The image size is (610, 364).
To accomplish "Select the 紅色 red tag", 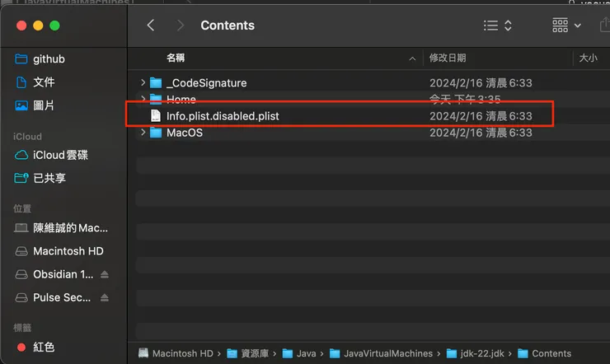I will pyautogui.click(x=44, y=348).
